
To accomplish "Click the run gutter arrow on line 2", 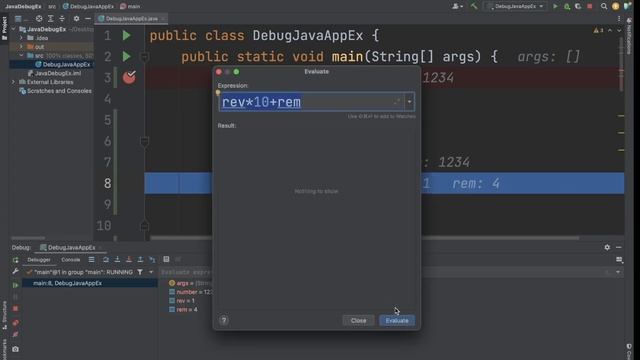I will pyautogui.click(x=127, y=56).
